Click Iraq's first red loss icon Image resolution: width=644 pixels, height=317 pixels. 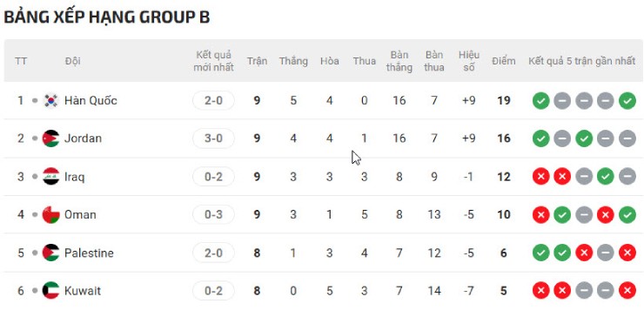(541, 177)
